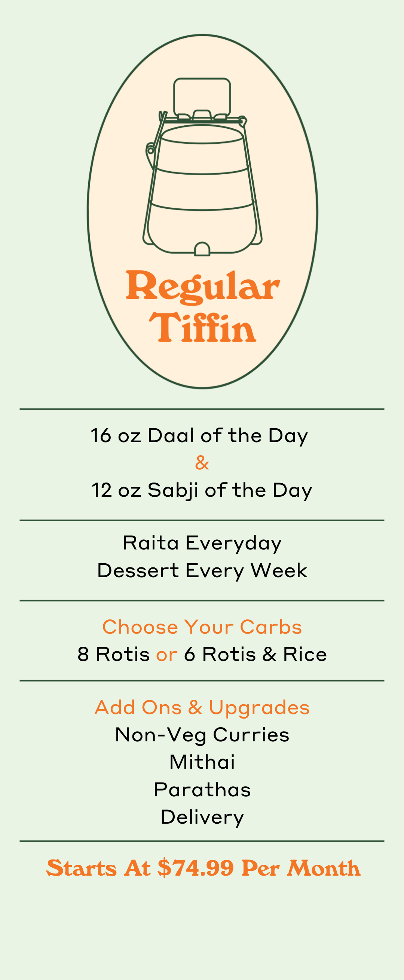
Task: Click the orange ampersand between daal and sabji
Action: pyautogui.click(x=202, y=463)
